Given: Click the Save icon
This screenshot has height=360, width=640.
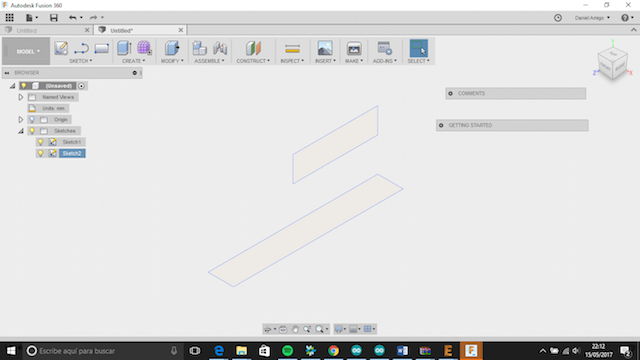Looking at the screenshot, I should pyautogui.click(x=53, y=18).
